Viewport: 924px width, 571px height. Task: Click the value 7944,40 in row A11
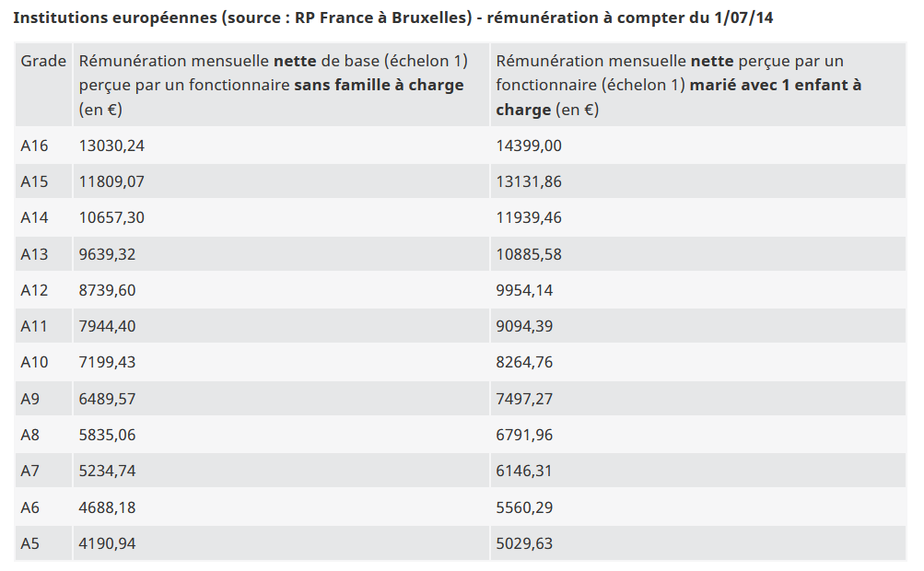[108, 326]
